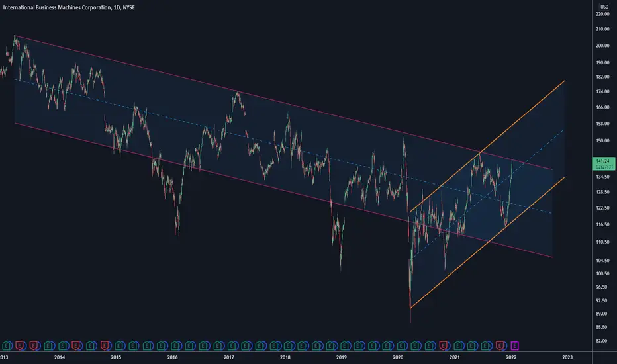Click the 166.00 price axis label

click(x=602, y=107)
